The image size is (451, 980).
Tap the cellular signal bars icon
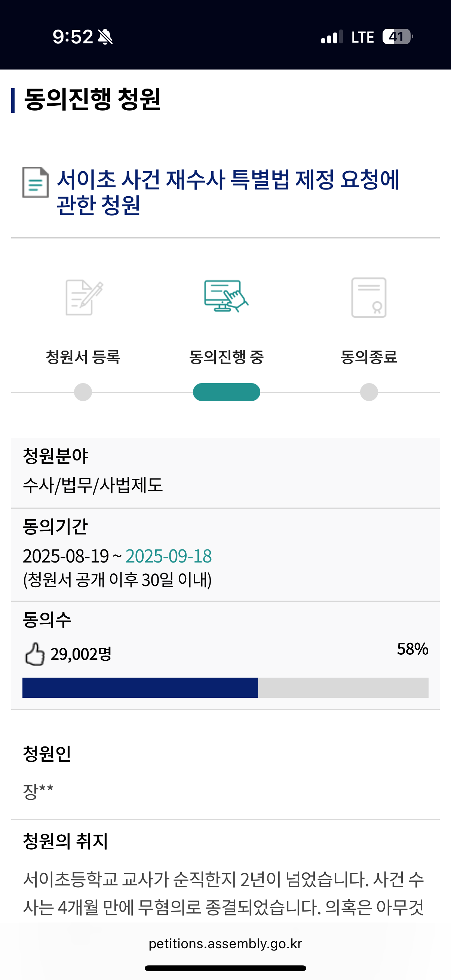coord(332,37)
